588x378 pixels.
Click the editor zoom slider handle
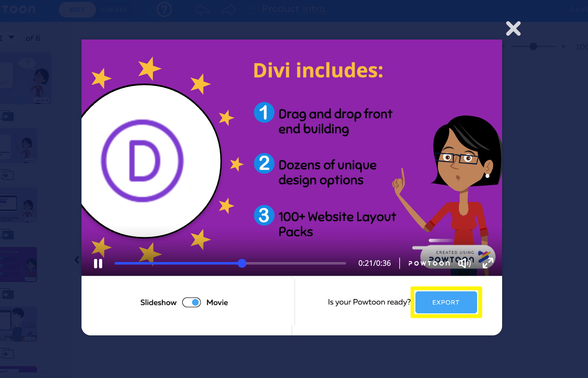click(x=533, y=46)
